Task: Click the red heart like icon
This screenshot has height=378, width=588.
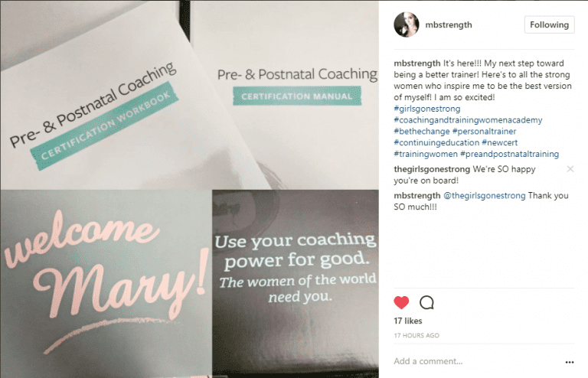Action: click(401, 302)
